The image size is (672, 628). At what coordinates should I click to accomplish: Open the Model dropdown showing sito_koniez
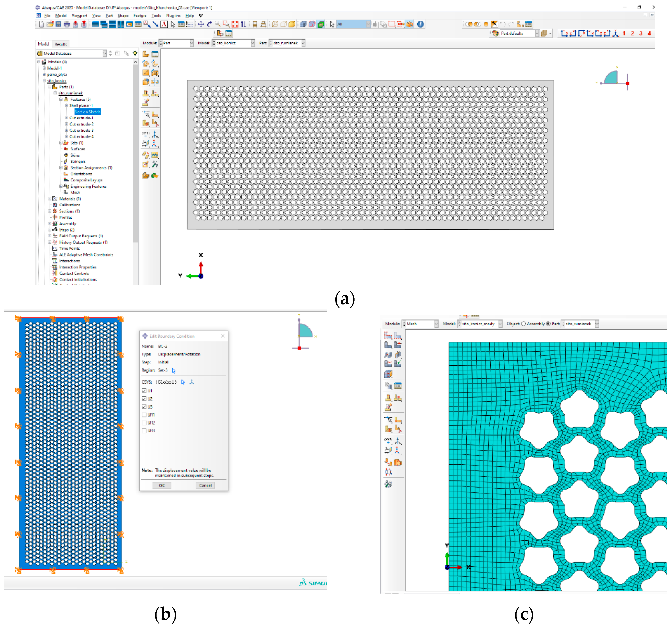253,43
